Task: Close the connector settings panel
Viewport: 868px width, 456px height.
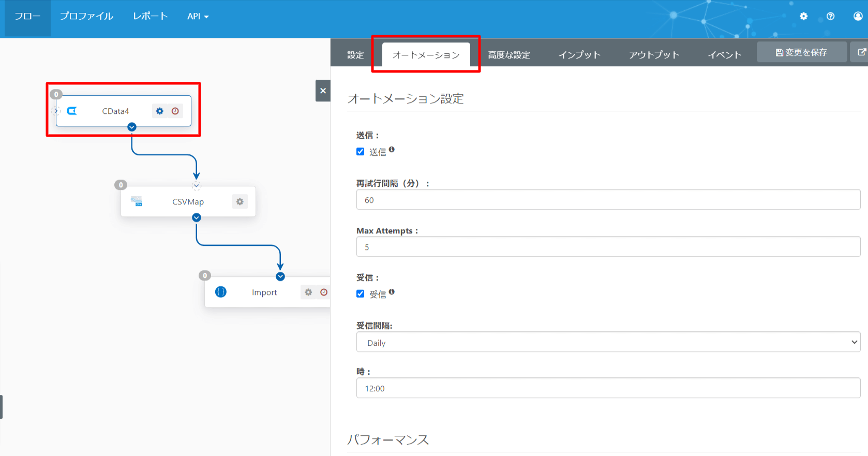Action: click(323, 91)
